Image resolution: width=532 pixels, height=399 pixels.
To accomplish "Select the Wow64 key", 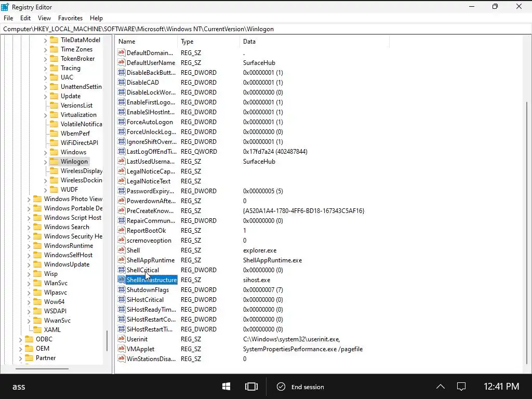I will click(x=54, y=302).
